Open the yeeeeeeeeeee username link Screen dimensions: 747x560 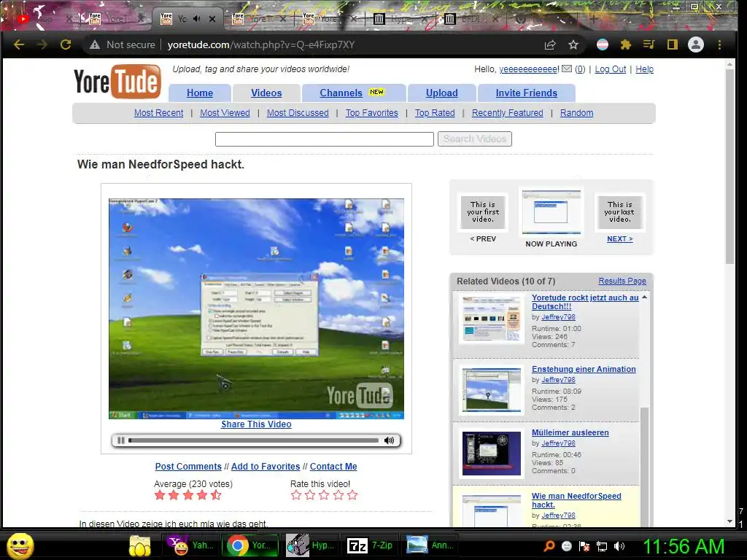(x=528, y=69)
